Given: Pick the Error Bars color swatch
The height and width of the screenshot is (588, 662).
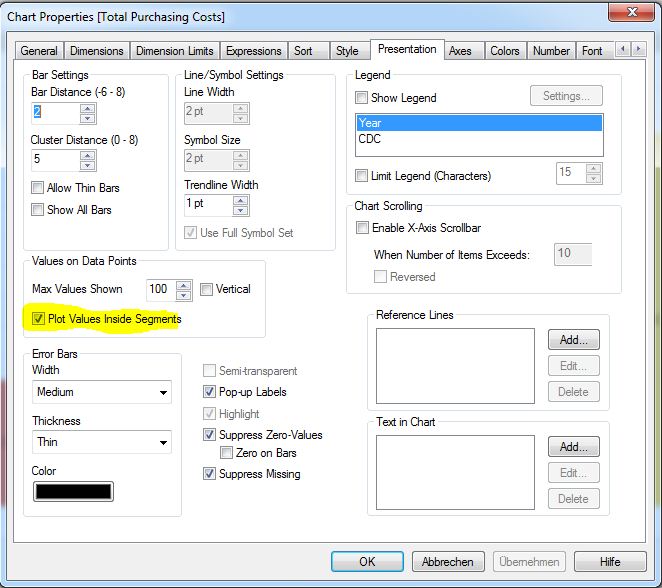Looking at the screenshot, I should coord(73,491).
